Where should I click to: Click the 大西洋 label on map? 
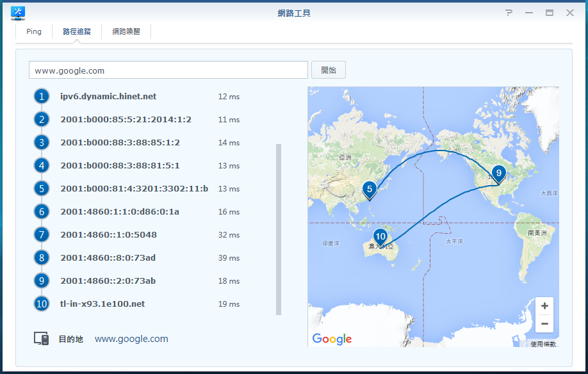tap(549, 193)
